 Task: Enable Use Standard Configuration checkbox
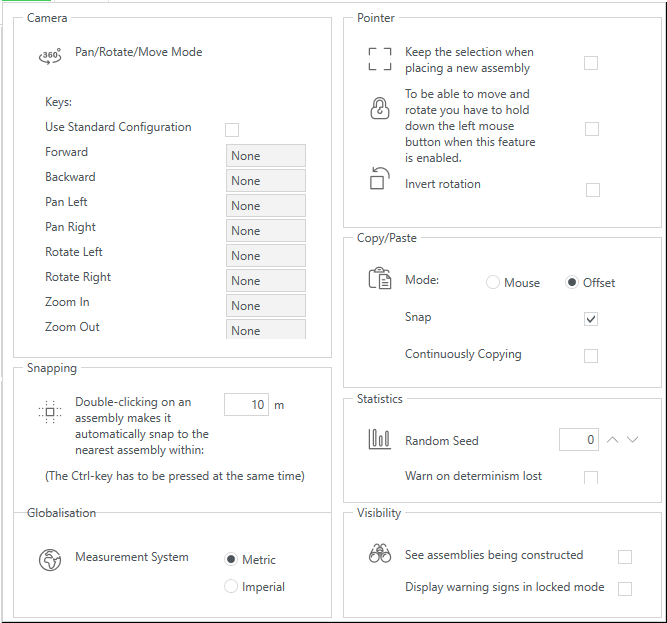coord(232,130)
